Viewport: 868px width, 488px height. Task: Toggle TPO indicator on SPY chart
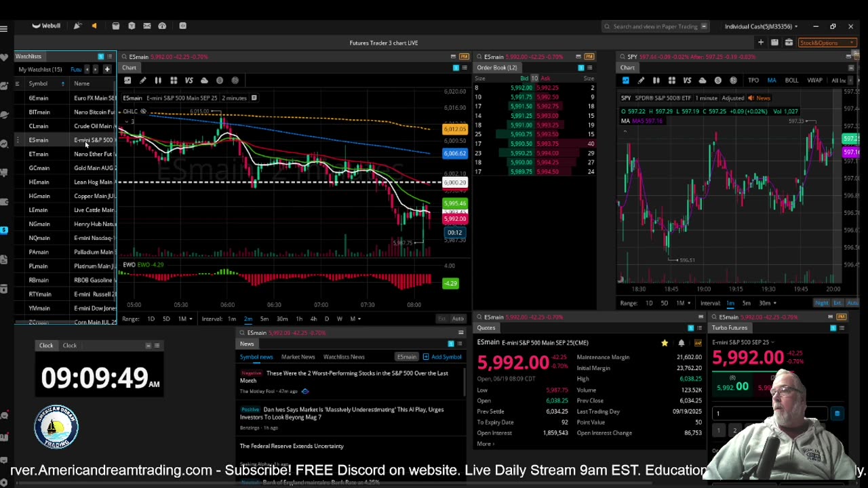[753, 81]
